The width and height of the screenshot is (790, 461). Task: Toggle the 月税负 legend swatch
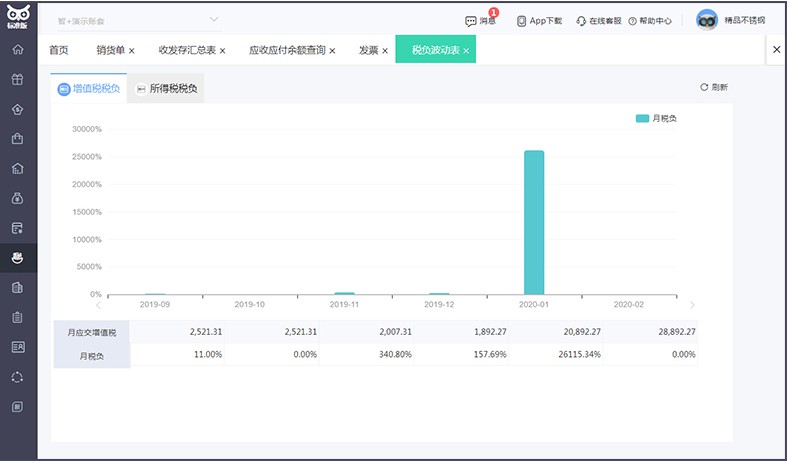[x=642, y=118]
